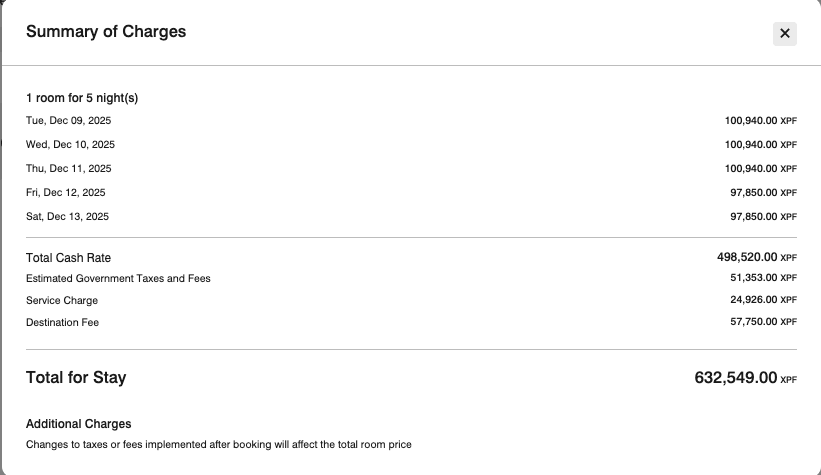Select the Wed, Dec 10, 2025 date row
821x475 pixels.
click(70, 145)
